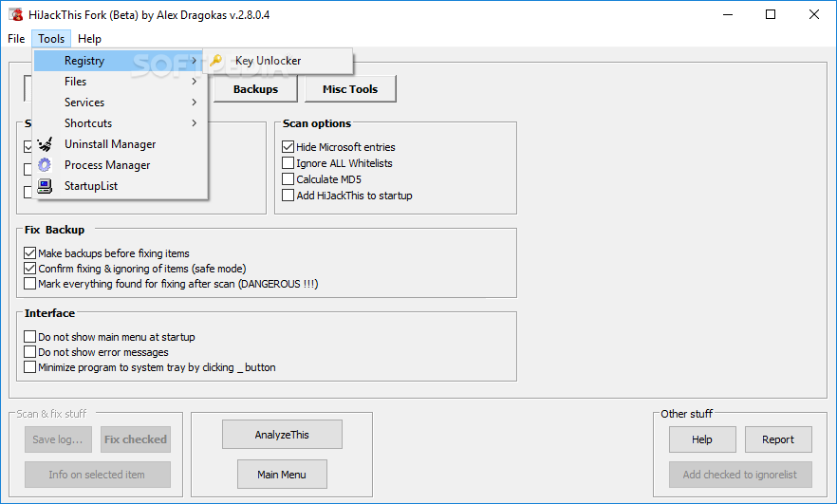The width and height of the screenshot is (837, 504).
Task: Choose Process Manager menu entry
Action: [x=121, y=165]
